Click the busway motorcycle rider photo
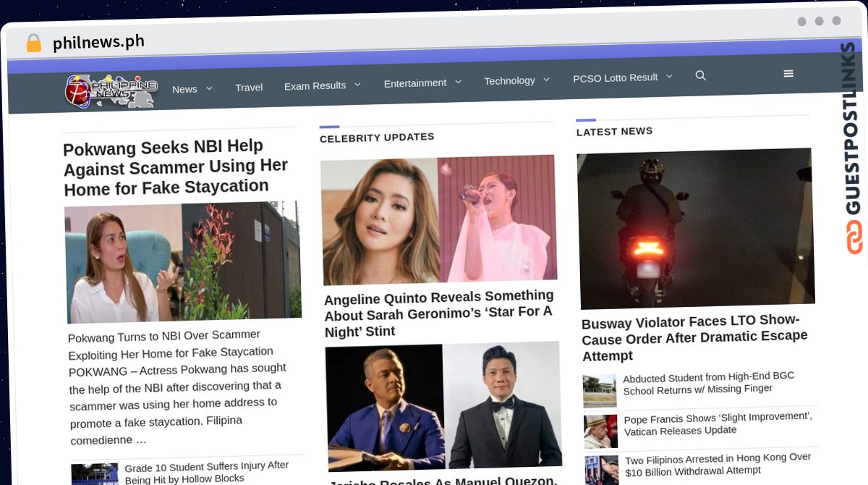Screen dimensions: 868x485 pos(696,228)
